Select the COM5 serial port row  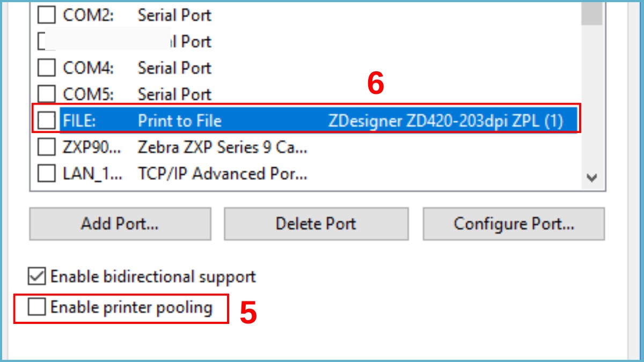pyautogui.click(x=161, y=94)
